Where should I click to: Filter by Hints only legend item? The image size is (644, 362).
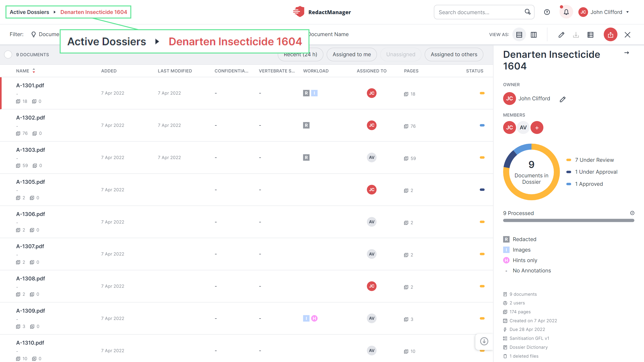click(x=520, y=260)
